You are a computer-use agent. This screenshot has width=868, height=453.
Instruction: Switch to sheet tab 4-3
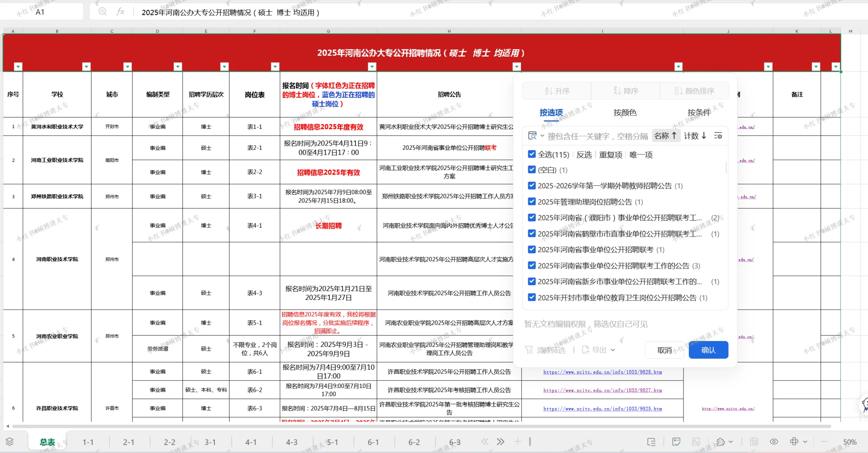point(292,442)
